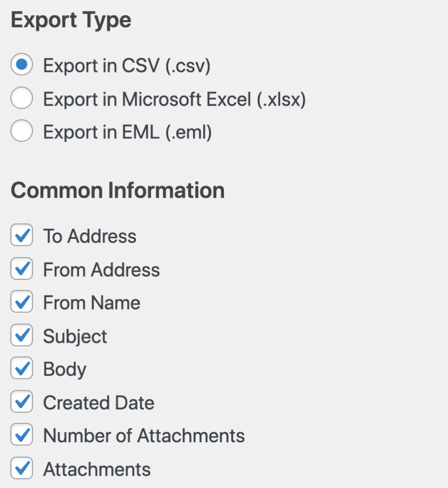This screenshot has width=448, height=488.
Task: Toggle the Attachments checkbox
Action: (21, 468)
